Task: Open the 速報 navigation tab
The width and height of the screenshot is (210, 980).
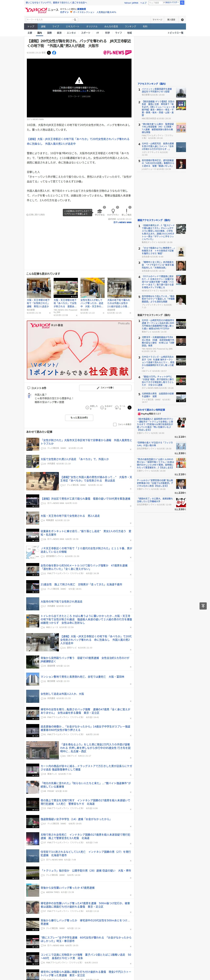Action: click(x=43, y=27)
